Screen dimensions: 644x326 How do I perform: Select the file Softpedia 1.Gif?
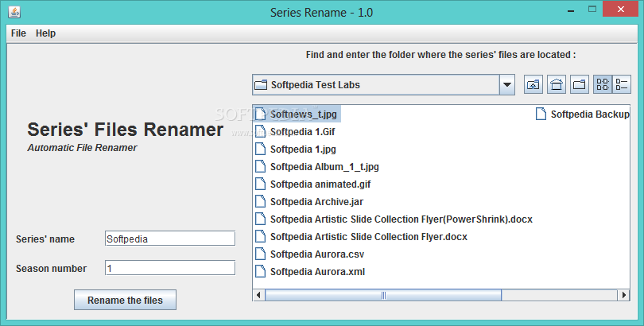pos(295,132)
